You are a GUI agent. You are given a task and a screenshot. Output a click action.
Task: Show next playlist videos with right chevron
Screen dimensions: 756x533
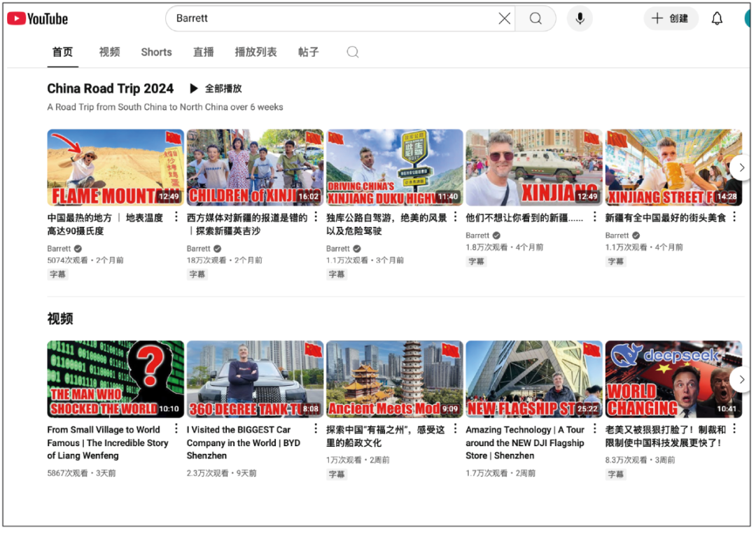click(741, 168)
